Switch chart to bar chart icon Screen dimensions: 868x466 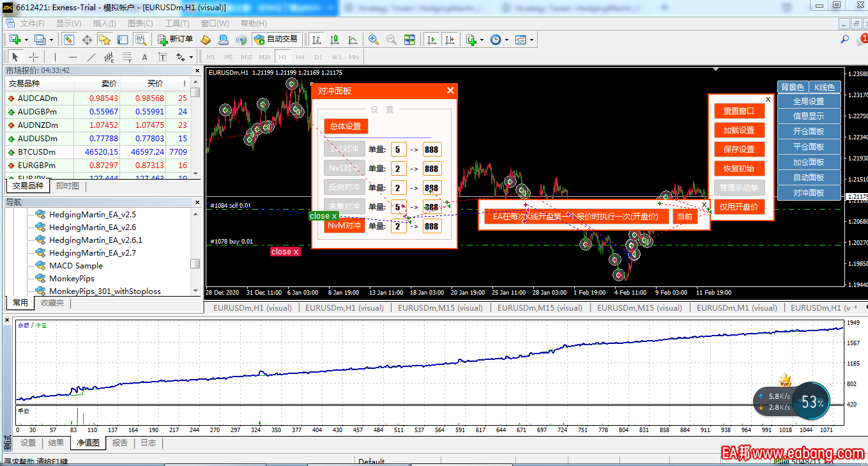(316, 40)
